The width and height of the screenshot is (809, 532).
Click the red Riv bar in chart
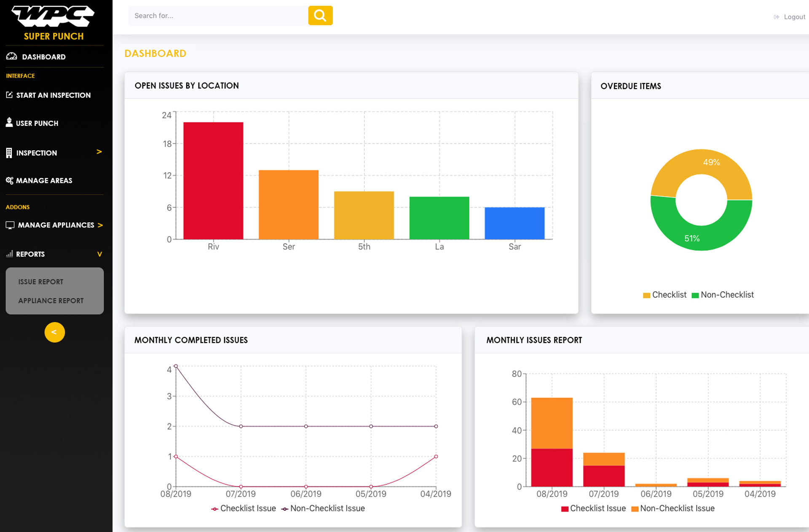click(x=213, y=181)
